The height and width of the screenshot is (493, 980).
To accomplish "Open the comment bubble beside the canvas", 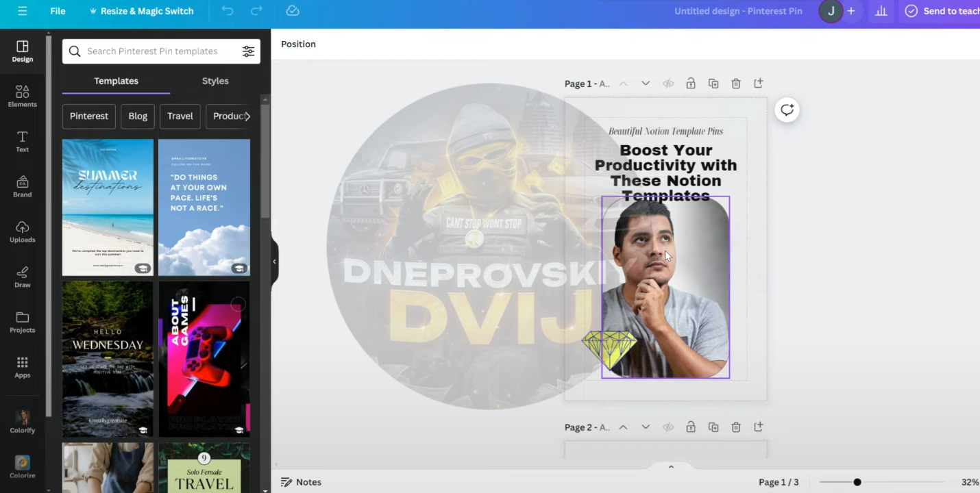I will pos(787,110).
